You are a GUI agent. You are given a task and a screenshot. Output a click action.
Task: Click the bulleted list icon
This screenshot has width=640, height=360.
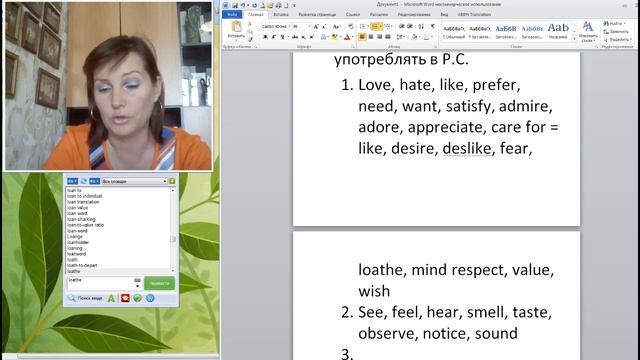[362, 27]
